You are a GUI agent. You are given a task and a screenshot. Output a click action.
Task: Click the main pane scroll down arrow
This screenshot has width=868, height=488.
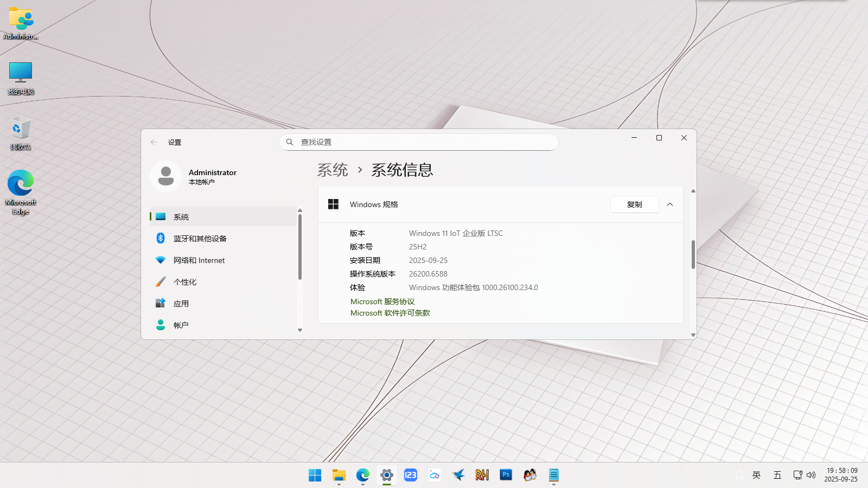tap(693, 335)
